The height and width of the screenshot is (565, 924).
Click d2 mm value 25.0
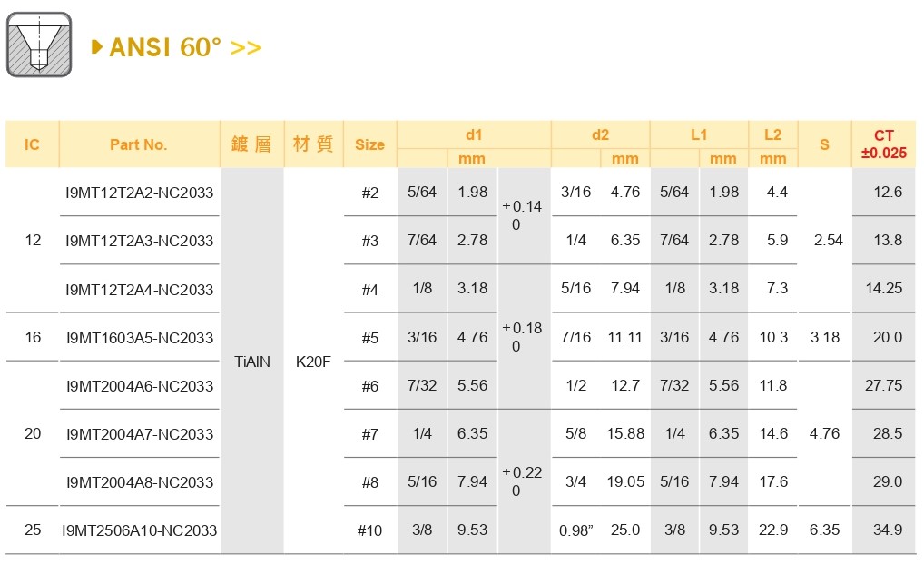pos(625,530)
